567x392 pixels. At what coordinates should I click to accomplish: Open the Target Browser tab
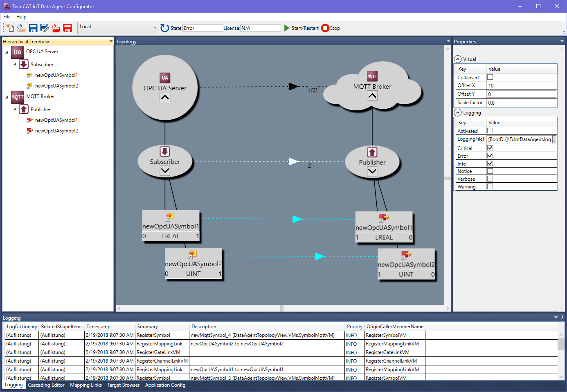[x=124, y=385]
